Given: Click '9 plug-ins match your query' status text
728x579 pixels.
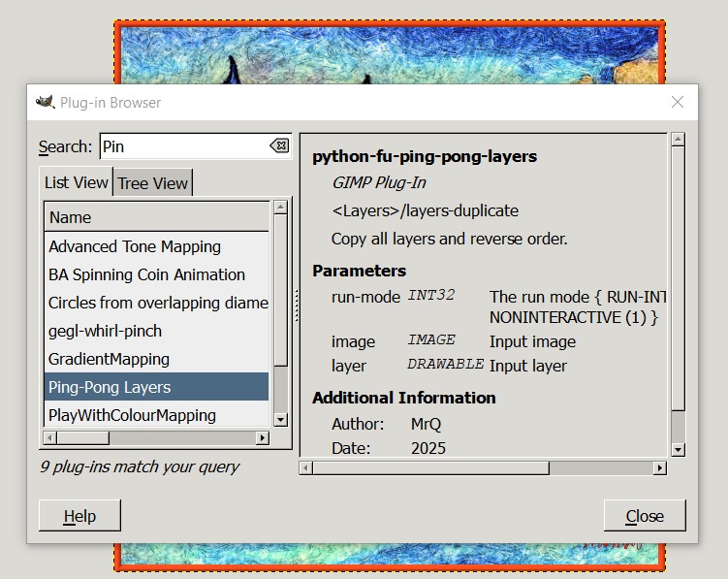Looking at the screenshot, I should (x=140, y=466).
